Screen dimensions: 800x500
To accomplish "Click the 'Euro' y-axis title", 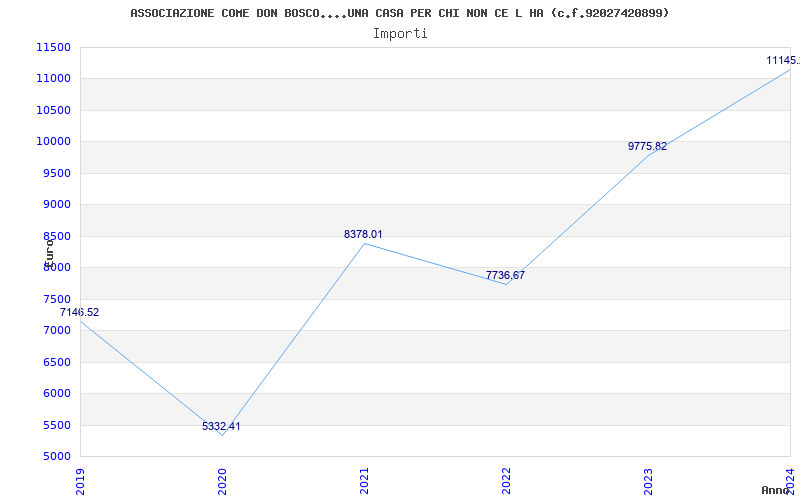I will (x=49, y=253).
